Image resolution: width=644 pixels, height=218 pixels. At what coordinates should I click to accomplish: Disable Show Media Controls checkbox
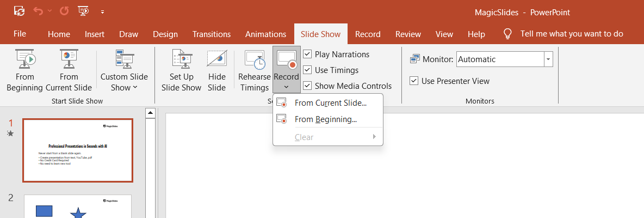(x=308, y=86)
